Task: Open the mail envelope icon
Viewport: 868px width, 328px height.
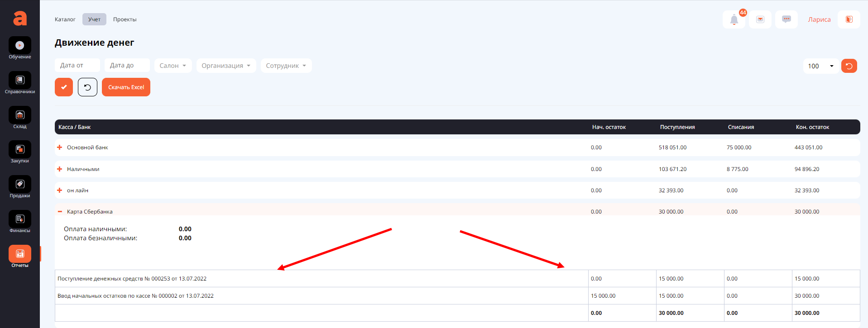Action: 760,19
